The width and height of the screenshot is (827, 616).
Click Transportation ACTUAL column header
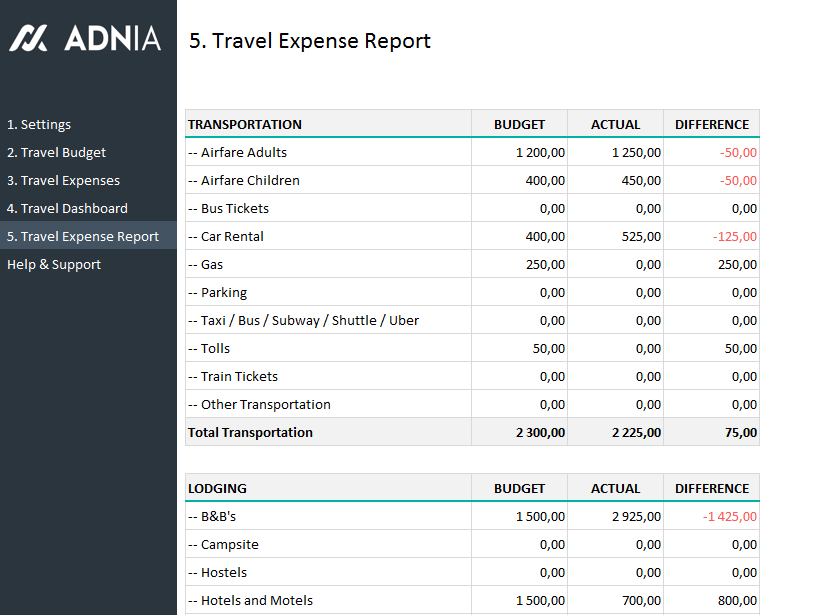coord(615,125)
